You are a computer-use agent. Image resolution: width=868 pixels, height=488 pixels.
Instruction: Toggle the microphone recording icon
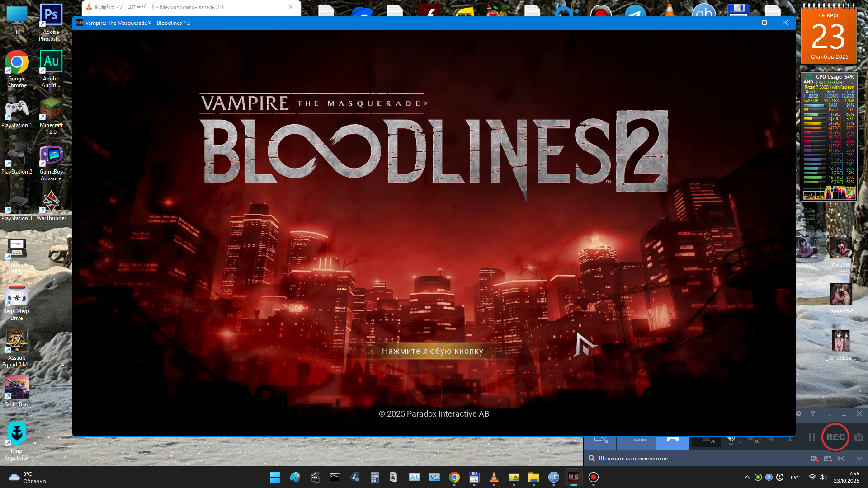[x=750, y=439]
